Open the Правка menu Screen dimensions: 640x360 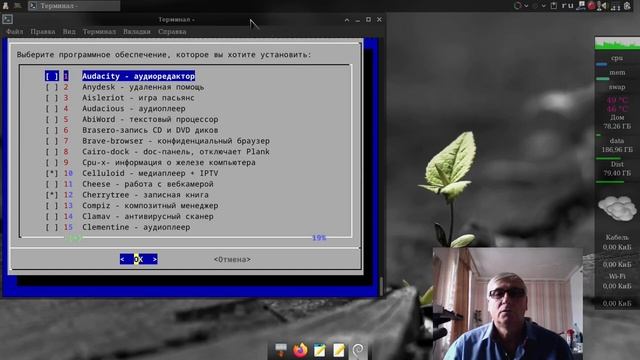(x=42, y=31)
